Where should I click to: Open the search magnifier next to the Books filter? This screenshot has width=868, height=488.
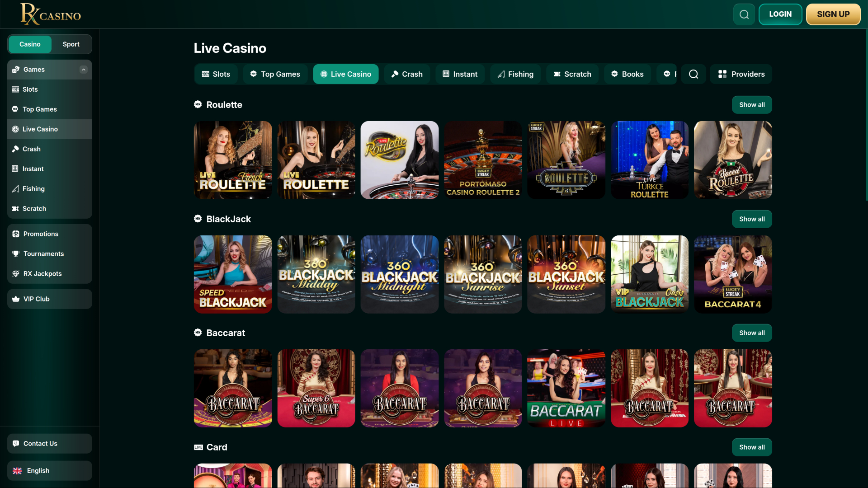pos(693,74)
